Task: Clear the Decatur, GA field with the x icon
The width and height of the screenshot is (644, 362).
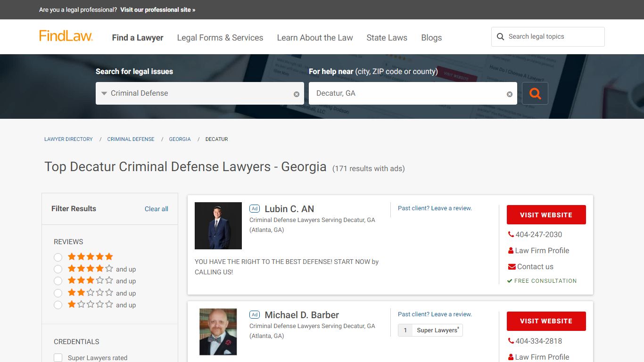Action: [510, 94]
